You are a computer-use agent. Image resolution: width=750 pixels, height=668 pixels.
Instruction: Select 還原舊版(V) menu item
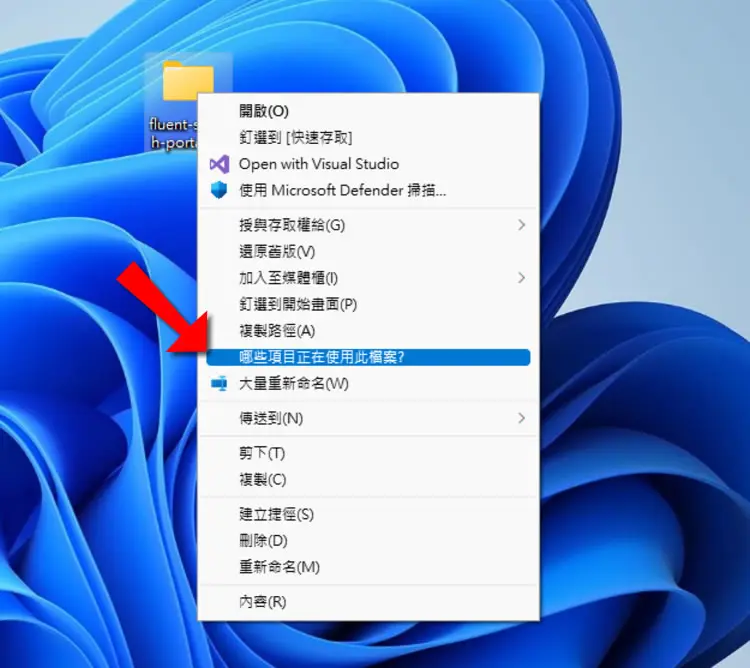click(368, 252)
